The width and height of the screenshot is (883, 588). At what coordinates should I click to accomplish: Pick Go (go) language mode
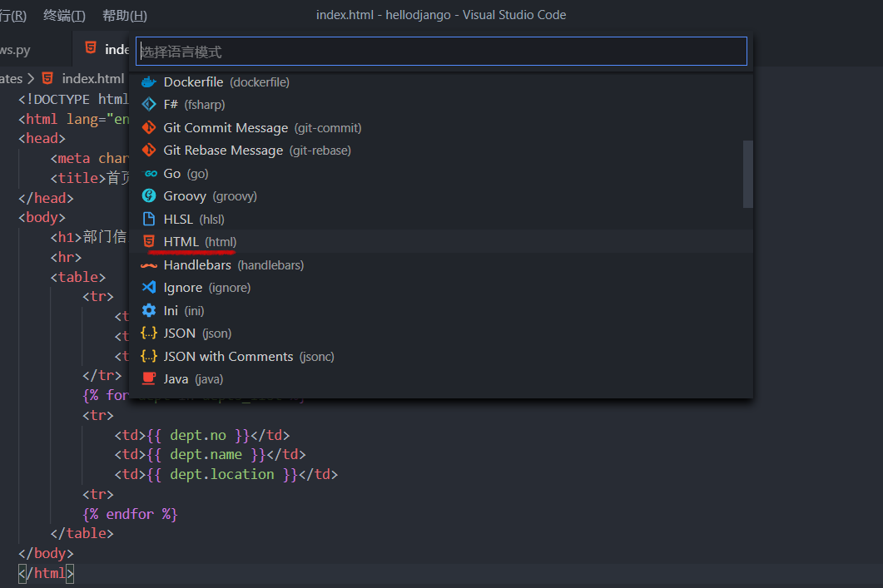point(441,173)
